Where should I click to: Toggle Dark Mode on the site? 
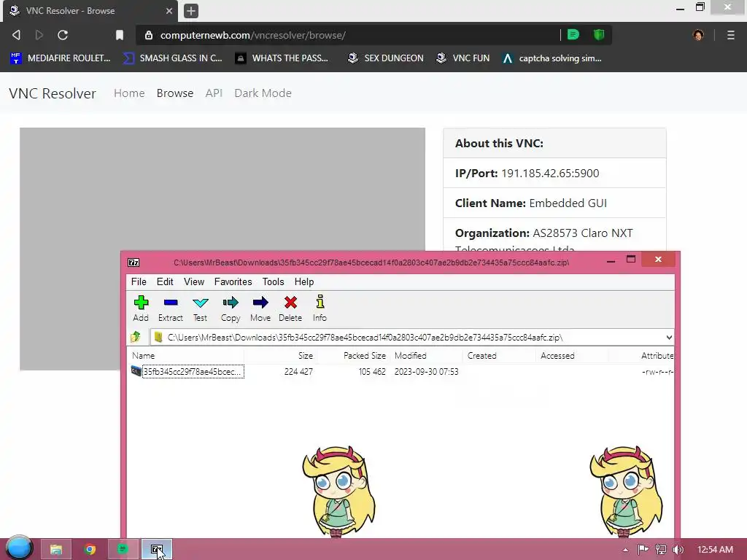pos(263,93)
